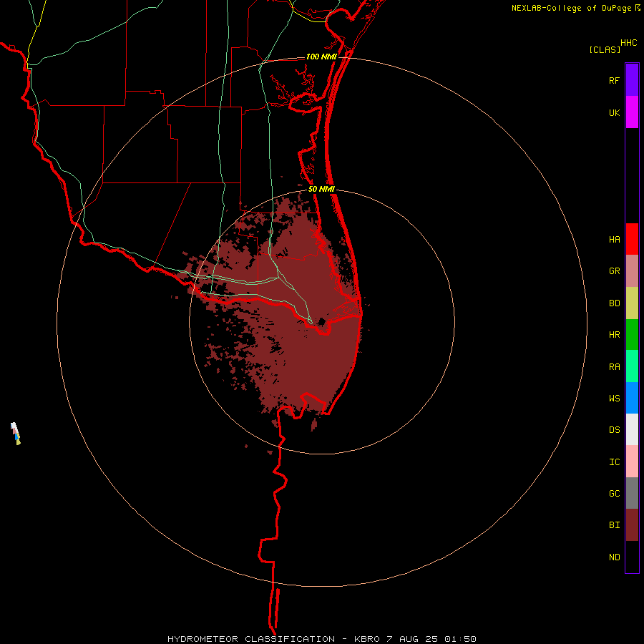The image size is (644, 644).
Task: Click the Hydrometeor Classification KBRO caption
Action: tap(321, 639)
